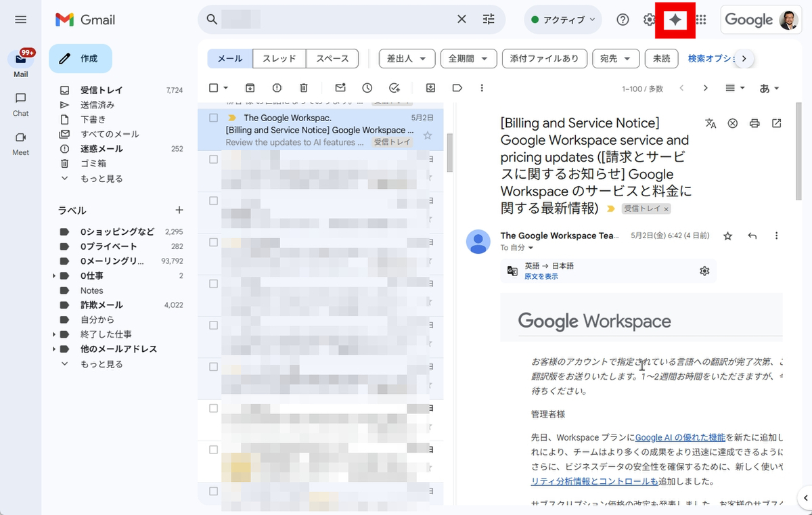
Task: Clear the search with the X icon
Action: click(x=461, y=20)
